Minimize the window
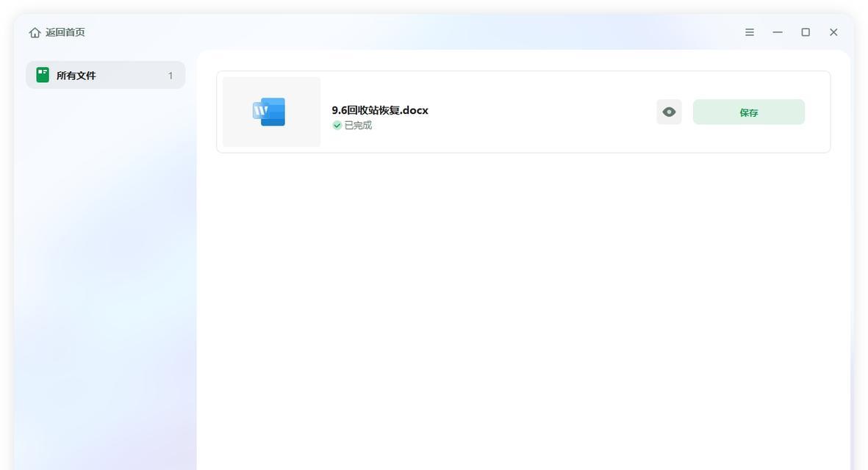Viewport: 868px width, 470px height. 778,32
